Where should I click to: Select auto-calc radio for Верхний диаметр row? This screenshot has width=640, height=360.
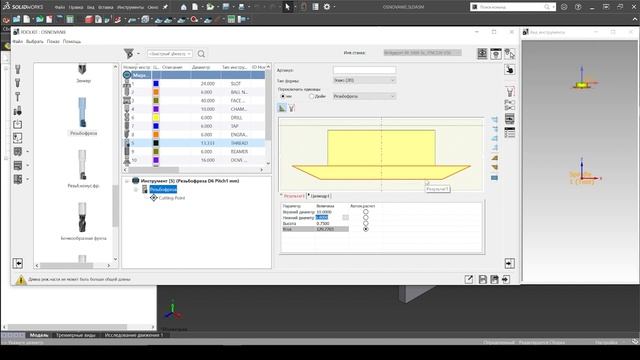[366, 212]
